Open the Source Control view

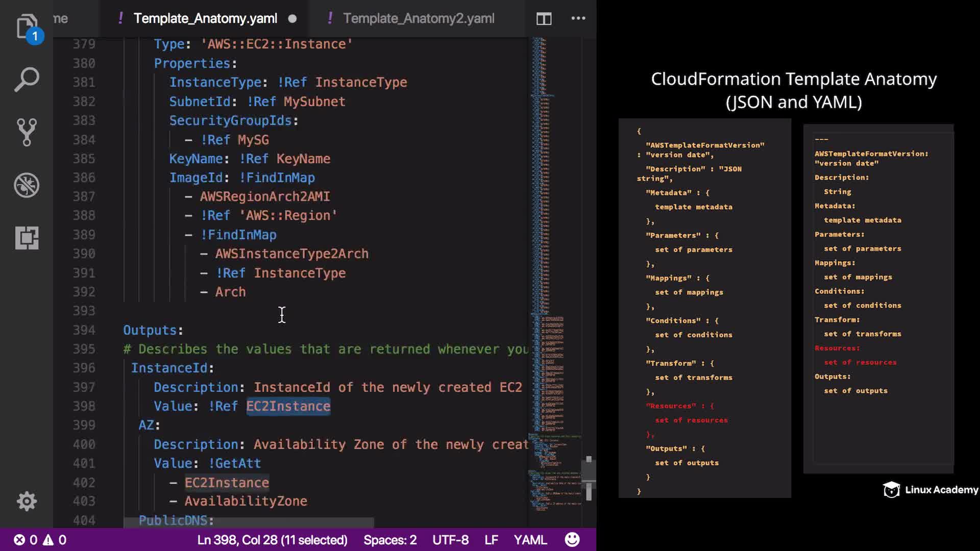click(27, 132)
